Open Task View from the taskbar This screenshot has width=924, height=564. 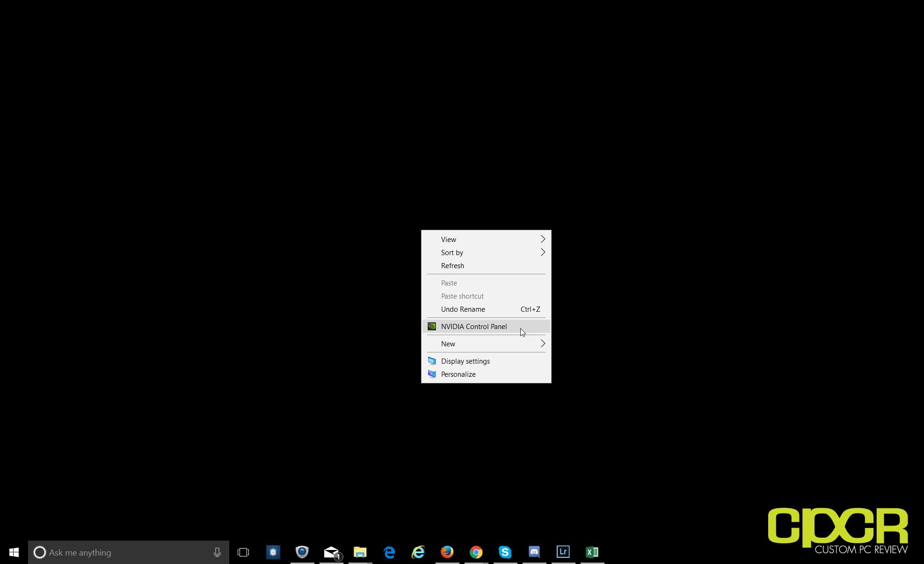[243, 552]
